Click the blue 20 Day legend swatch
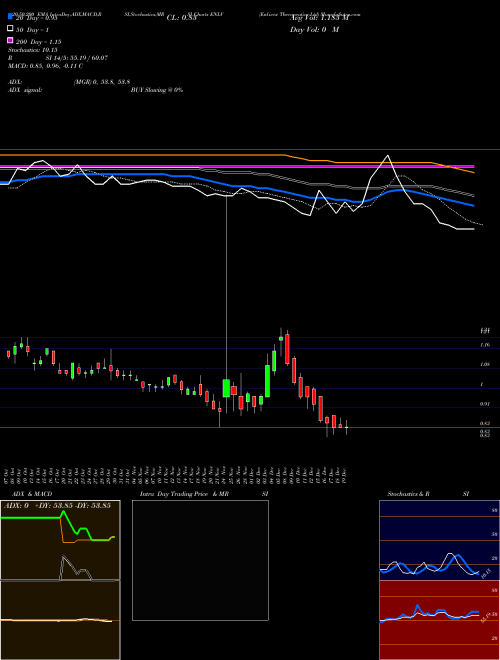 pyautogui.click(x=10, y=17)
